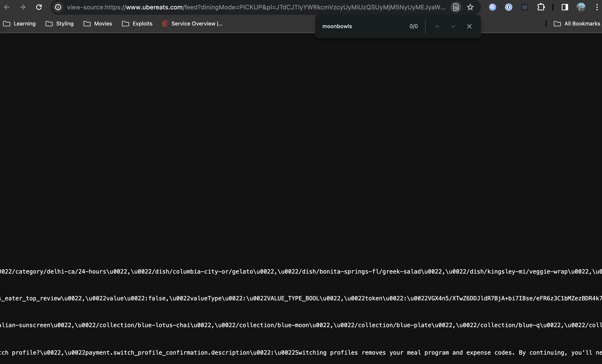602x364 pixels.
Task: Toggle the browser side panel
Action: [x=565, y=7]
